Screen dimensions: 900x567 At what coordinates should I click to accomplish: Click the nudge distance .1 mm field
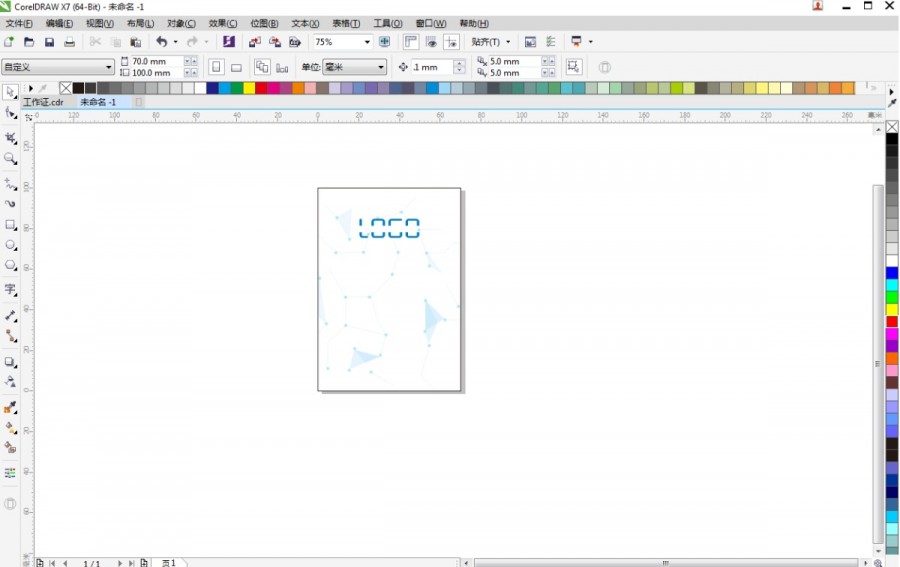pos(433,67)
